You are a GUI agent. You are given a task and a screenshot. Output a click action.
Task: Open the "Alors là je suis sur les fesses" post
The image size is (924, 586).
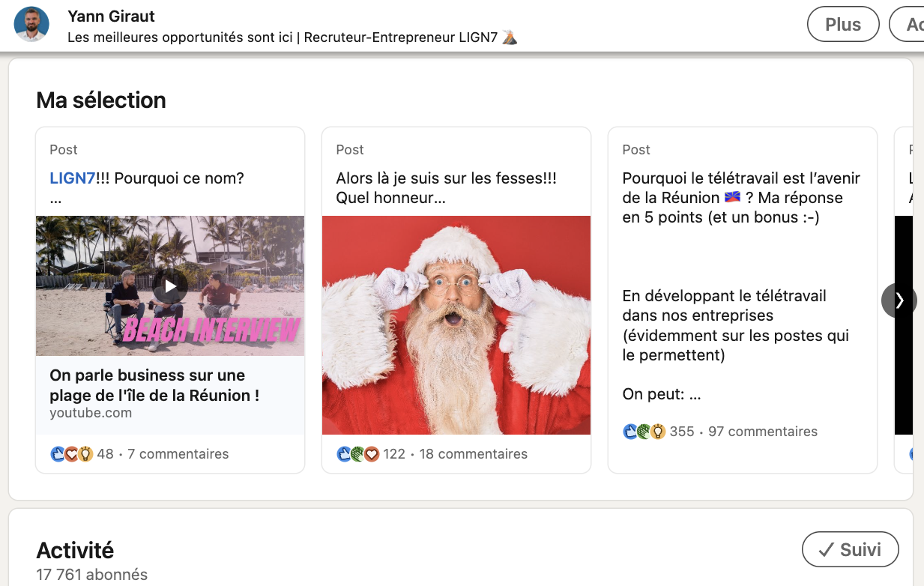point(446,188)
